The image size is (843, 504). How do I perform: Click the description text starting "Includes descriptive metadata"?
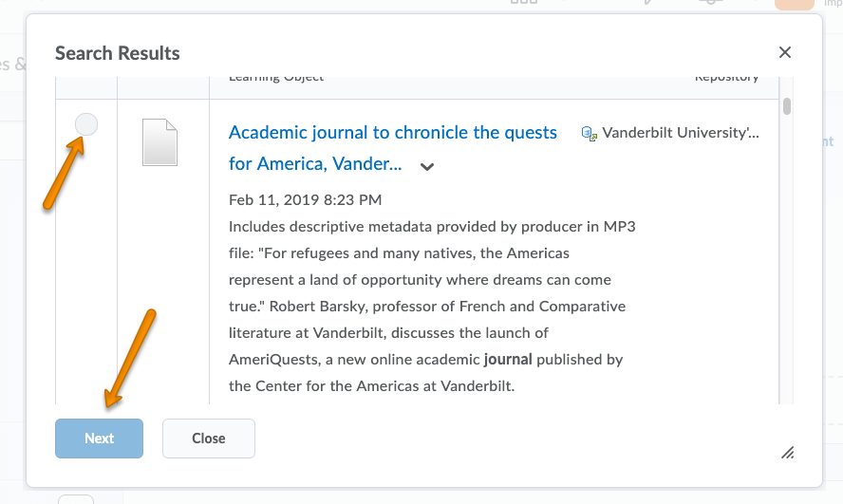pyautogui.click(x=427, y=227)
